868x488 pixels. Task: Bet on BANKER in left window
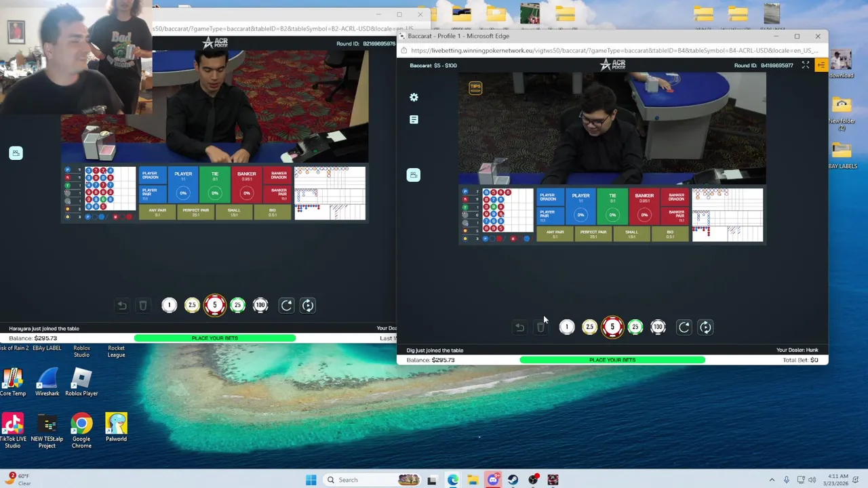(247, 185)
